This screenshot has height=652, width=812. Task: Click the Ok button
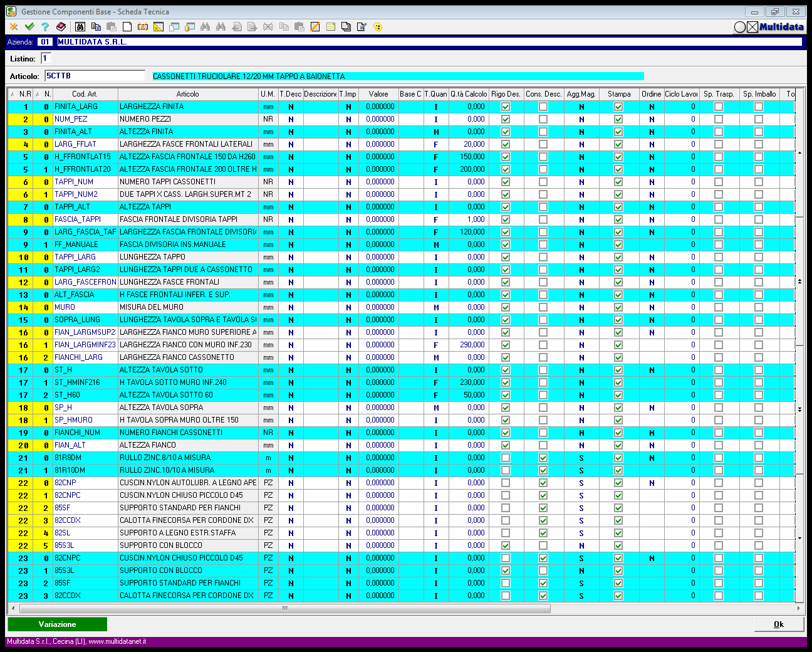[779, 624]
